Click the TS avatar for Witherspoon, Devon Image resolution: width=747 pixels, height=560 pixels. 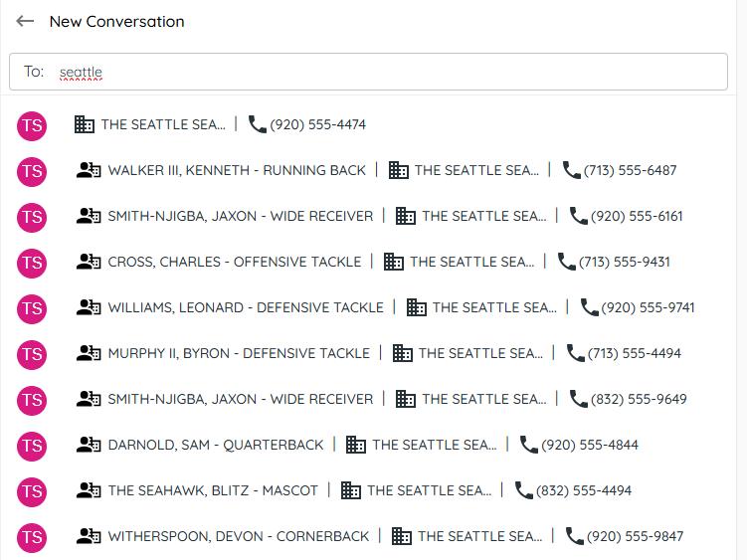(32, 536)
